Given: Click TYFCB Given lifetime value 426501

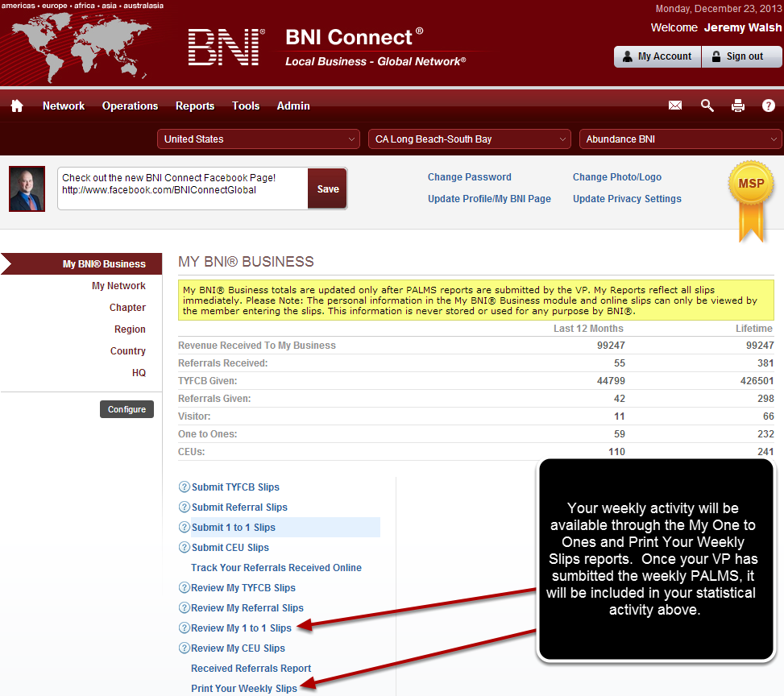Looking at the screenshot, I should pos(757,380).
